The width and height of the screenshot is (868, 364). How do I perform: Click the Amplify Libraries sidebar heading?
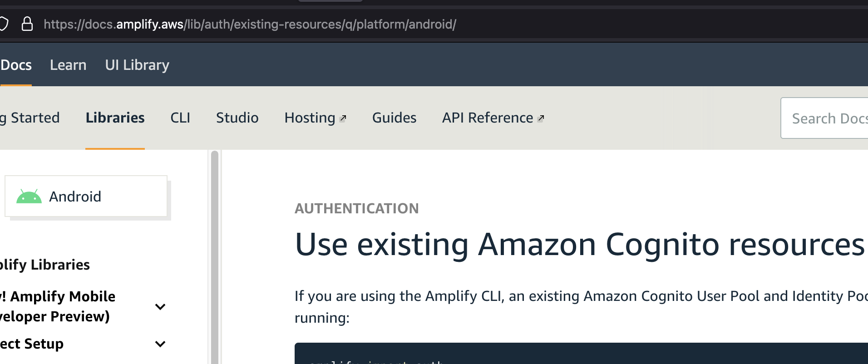point(45,265)
